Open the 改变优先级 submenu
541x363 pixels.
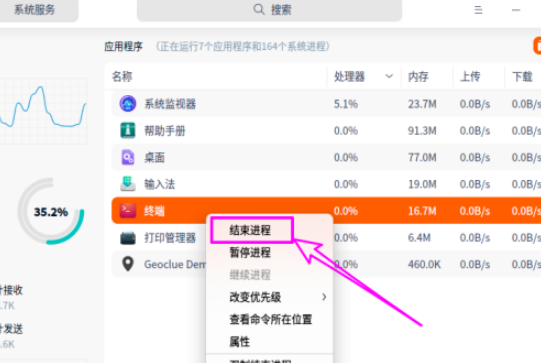(269, 297)
